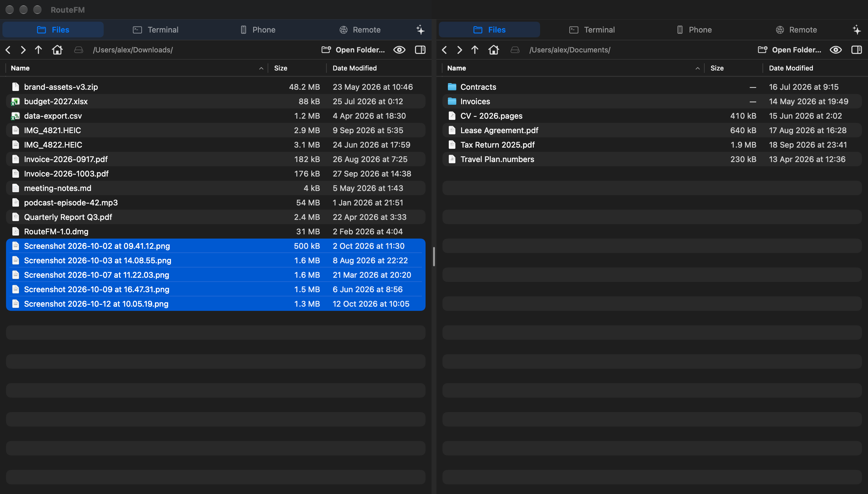Select Lease Agreement.pdf in Documents
The image size is (868, 494).
point(652,130)
